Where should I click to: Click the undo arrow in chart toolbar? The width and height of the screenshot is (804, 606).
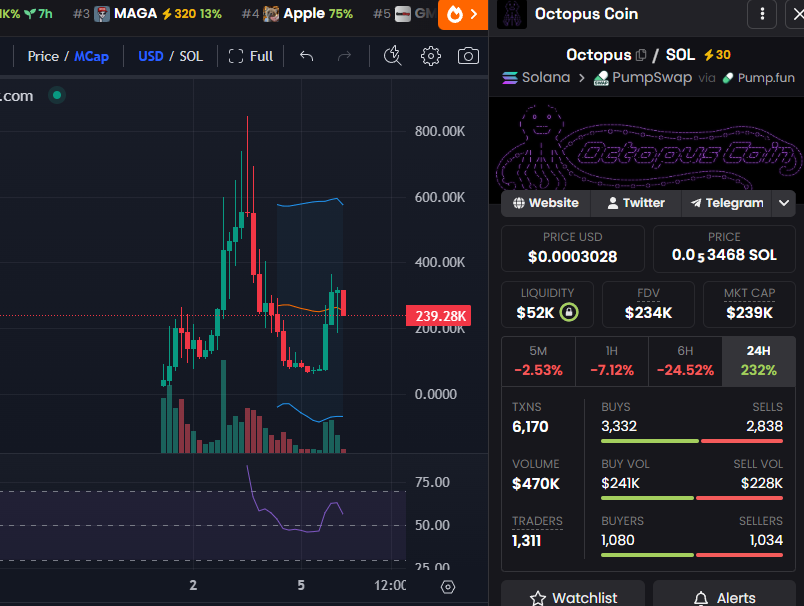307,56
